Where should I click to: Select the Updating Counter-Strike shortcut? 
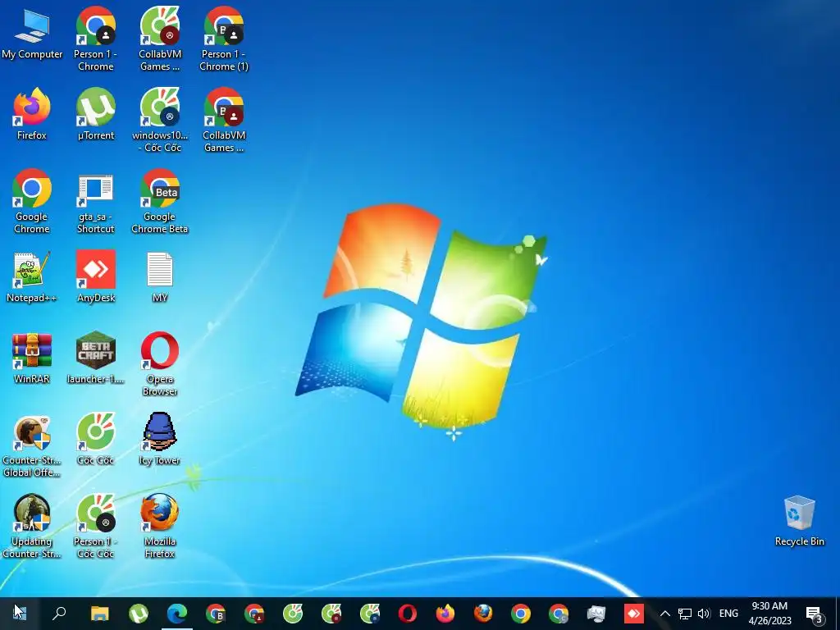pyautogui.click(x=32, y=527)
